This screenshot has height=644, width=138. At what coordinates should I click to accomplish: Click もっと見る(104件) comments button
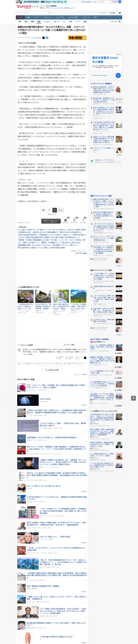(52, 370)
